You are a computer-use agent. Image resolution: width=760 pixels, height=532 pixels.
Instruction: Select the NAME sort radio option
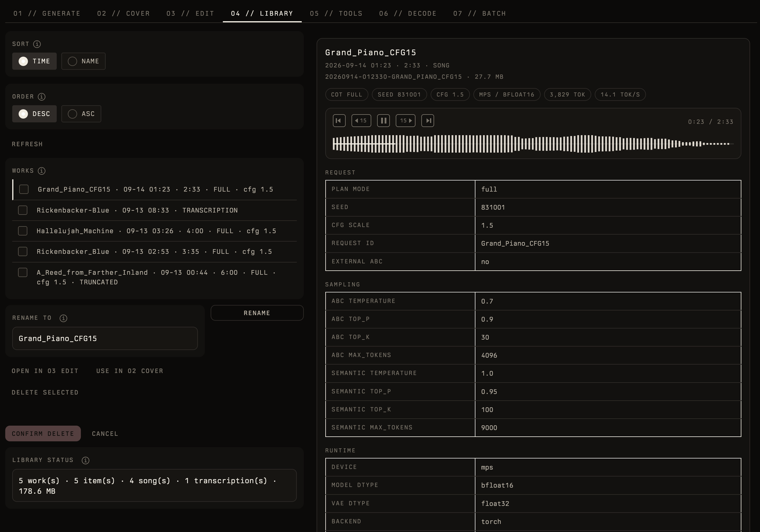click(x=83, y=61)
